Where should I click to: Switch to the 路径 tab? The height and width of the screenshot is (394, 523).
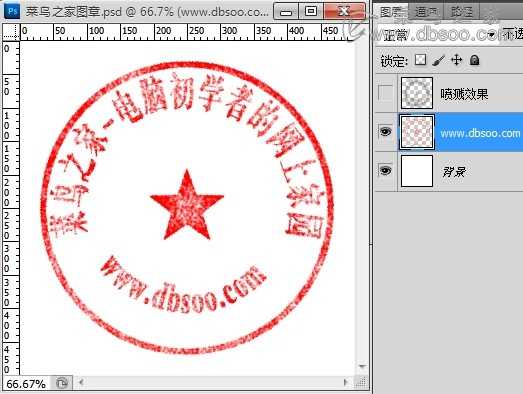tap(461, 12)
